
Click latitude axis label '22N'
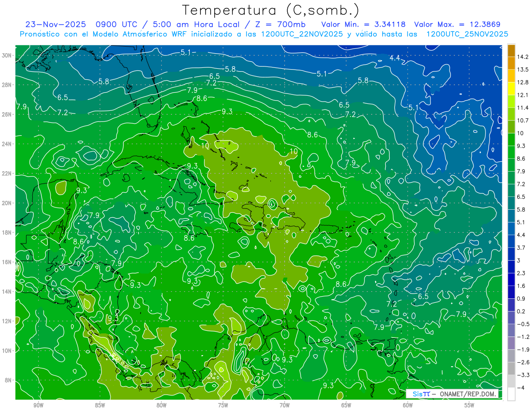click(7, 173)
